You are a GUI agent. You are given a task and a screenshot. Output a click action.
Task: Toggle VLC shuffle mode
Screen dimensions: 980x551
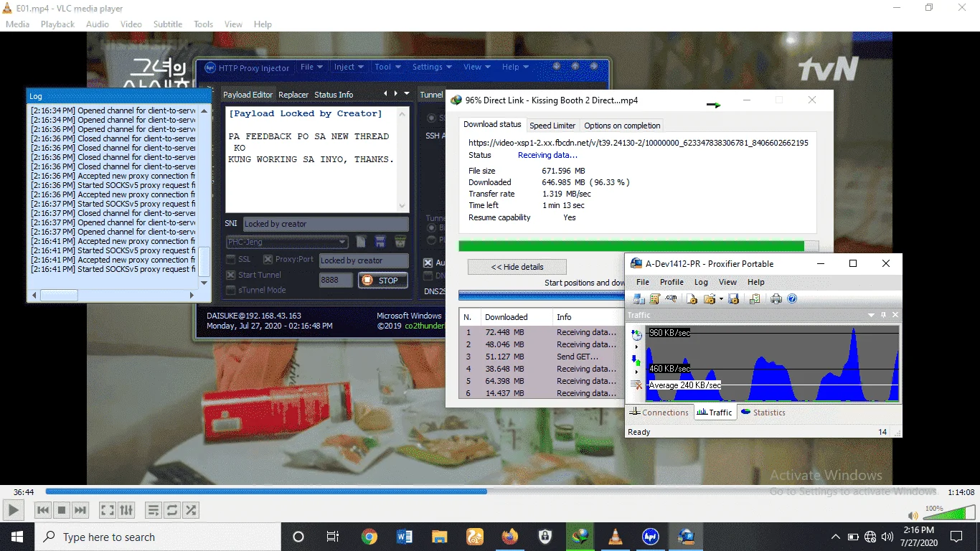pos(190,510)
